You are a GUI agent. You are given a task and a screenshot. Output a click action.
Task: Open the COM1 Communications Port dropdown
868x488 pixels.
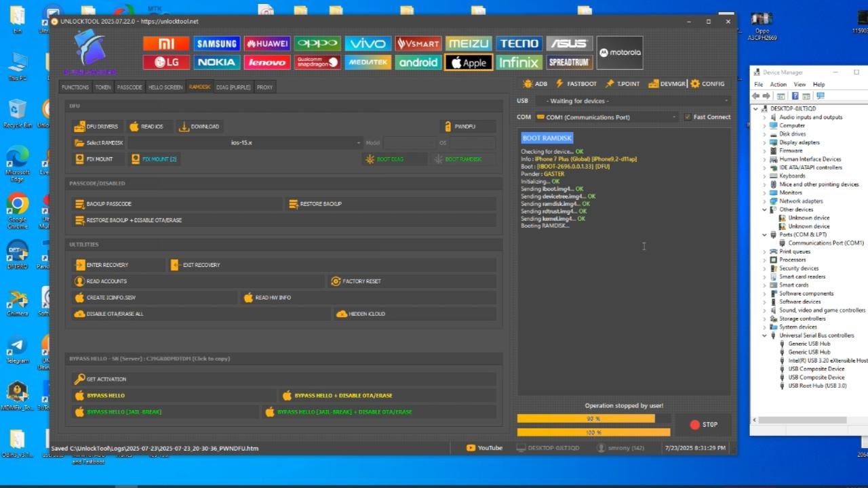pos(606,117)
